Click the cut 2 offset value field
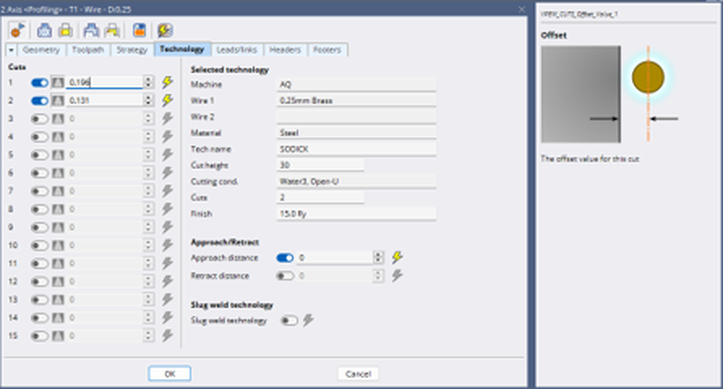The image size is (723, 389). (x=104, y=100)
